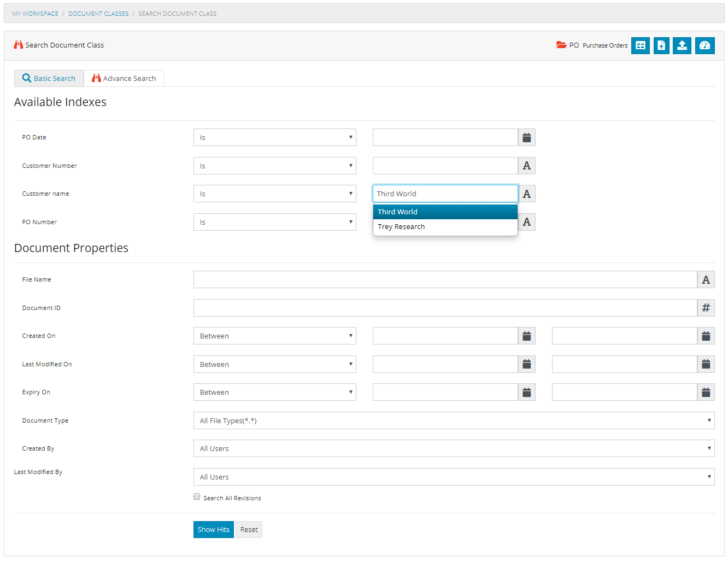Click the Document ID input field
Screen dimensions: 728x561
(445, 308)
